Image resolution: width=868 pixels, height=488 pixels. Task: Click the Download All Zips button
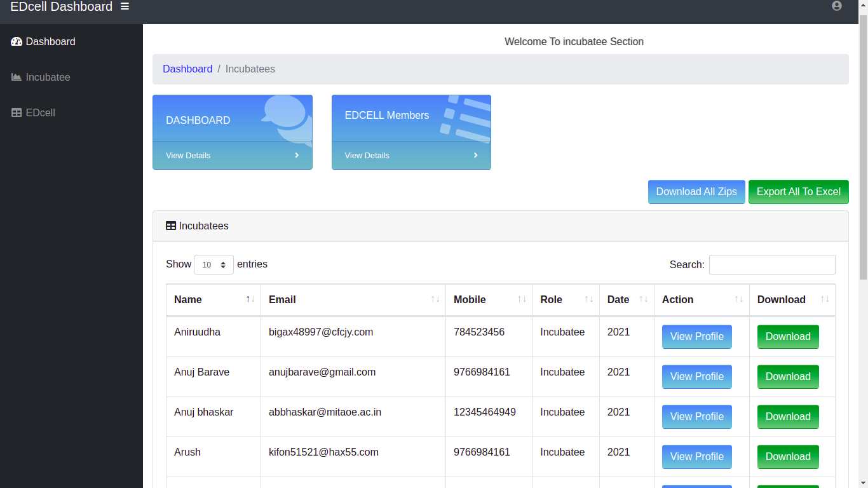pos(696,192)
